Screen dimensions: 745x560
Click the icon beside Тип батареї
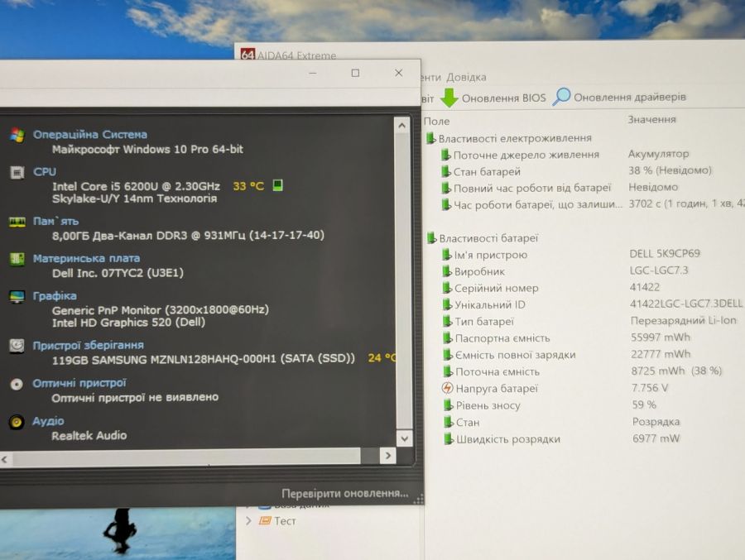pos(447,322)
